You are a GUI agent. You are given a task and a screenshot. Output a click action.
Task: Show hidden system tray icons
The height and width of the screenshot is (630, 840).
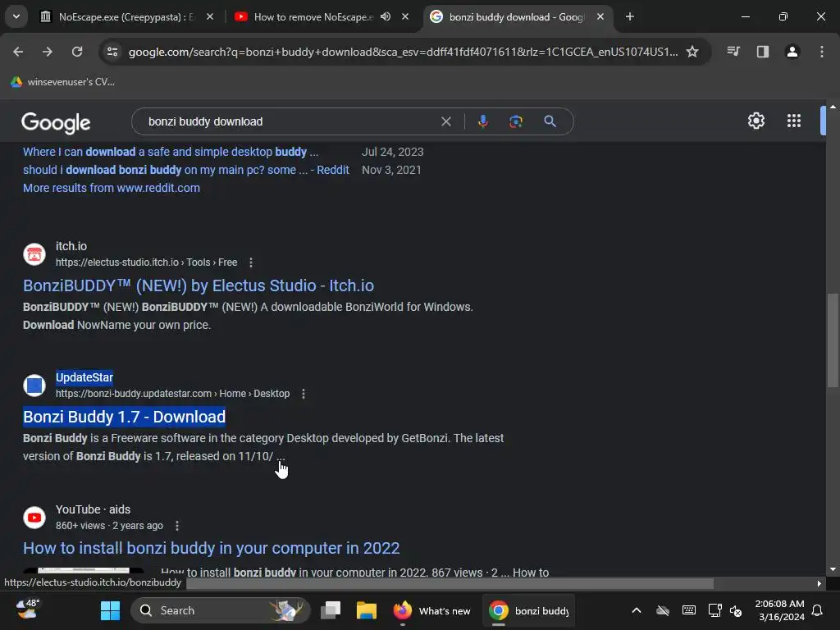tap(637, 610)
